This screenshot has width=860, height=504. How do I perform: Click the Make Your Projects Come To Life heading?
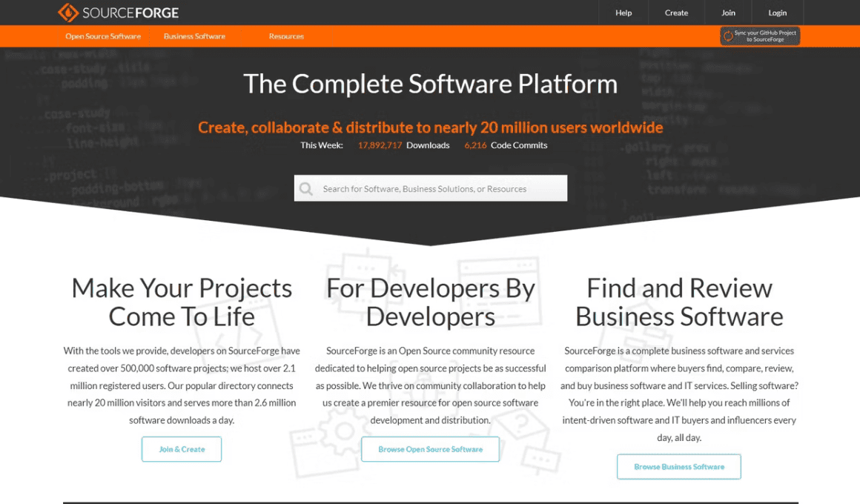click(182, 302)
